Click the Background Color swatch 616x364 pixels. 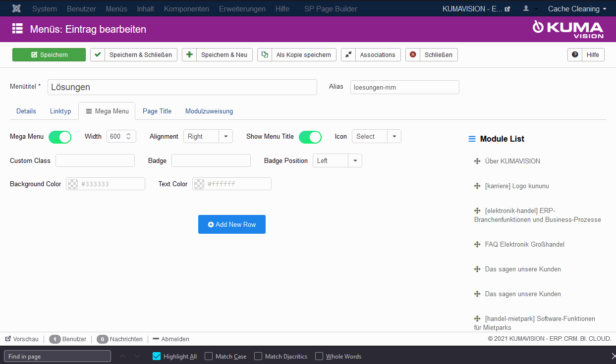pyautogui.click(x=72, y=184)
